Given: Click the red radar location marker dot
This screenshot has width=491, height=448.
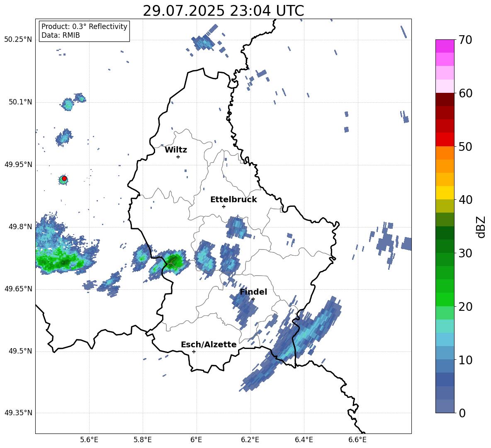Looking at the screenshot, I should point(64,179).
